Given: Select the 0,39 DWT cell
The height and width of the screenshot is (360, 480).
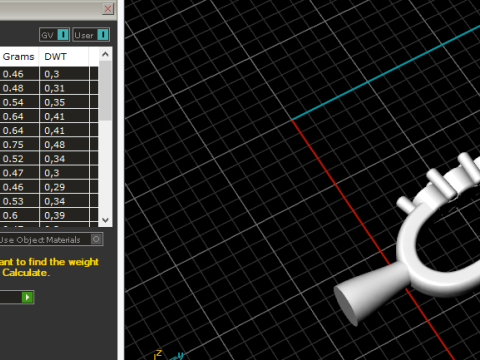Looking at the screenshot, I should [x=64, y=215].
